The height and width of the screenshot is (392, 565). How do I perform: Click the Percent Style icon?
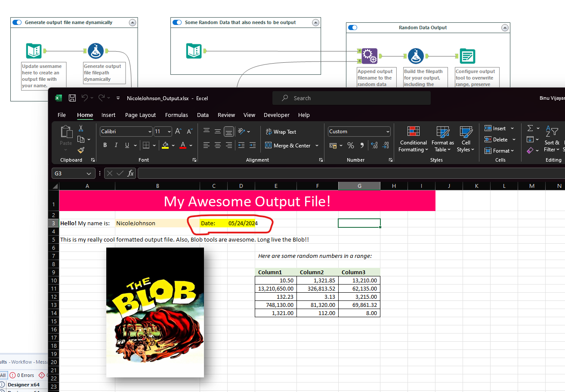coord(351,146)
